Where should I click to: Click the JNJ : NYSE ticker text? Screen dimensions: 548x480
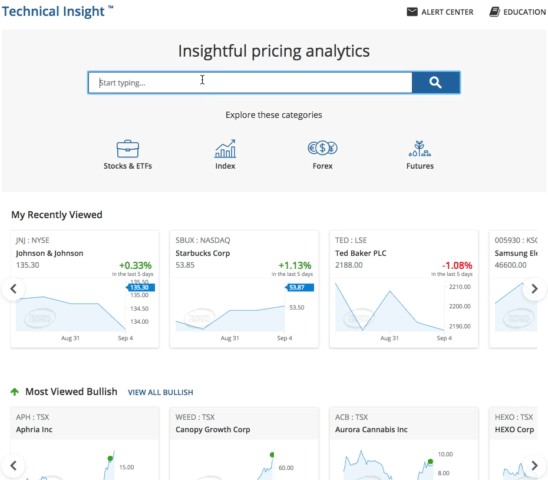click(x=33, y=240)
